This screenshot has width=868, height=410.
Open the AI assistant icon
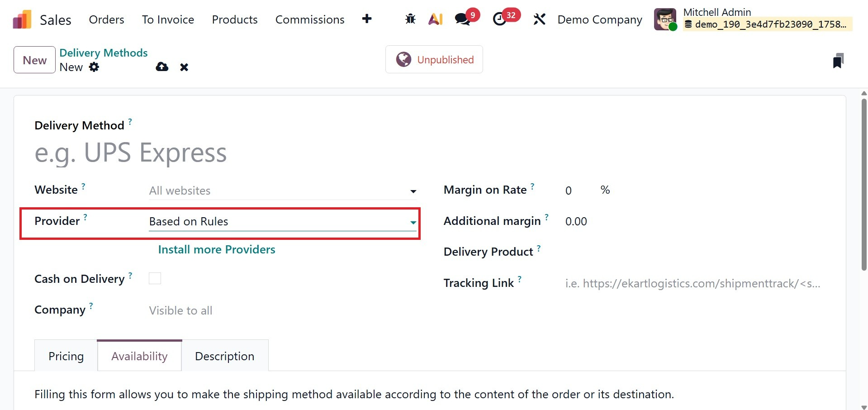coord(435,19)
